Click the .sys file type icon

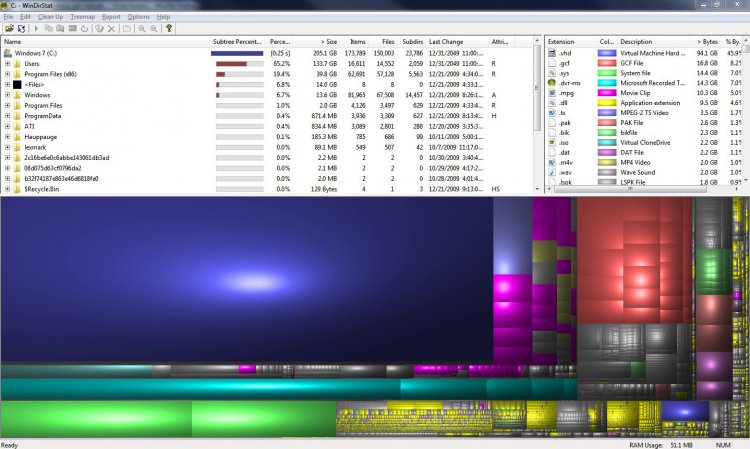(552, 73)
